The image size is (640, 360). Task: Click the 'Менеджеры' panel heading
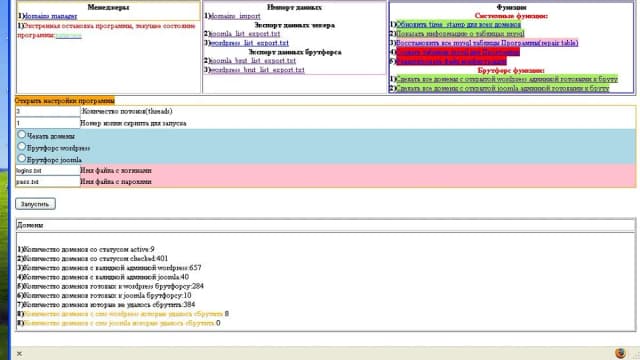pyautogui.click(x=108, y=7)
